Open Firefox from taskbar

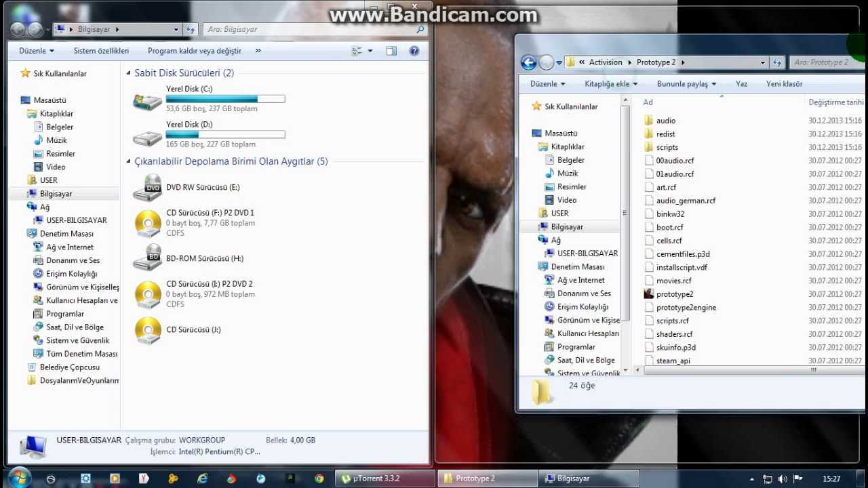pos(231,479)
